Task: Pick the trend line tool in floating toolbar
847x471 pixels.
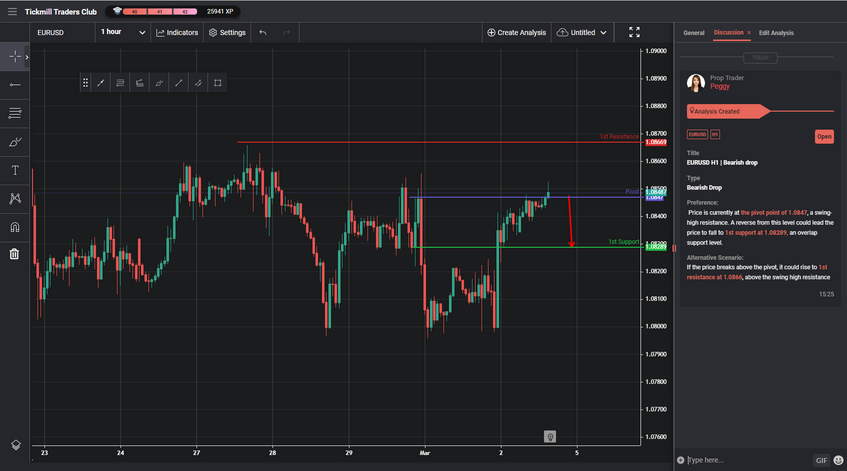Action: point(100,83)
